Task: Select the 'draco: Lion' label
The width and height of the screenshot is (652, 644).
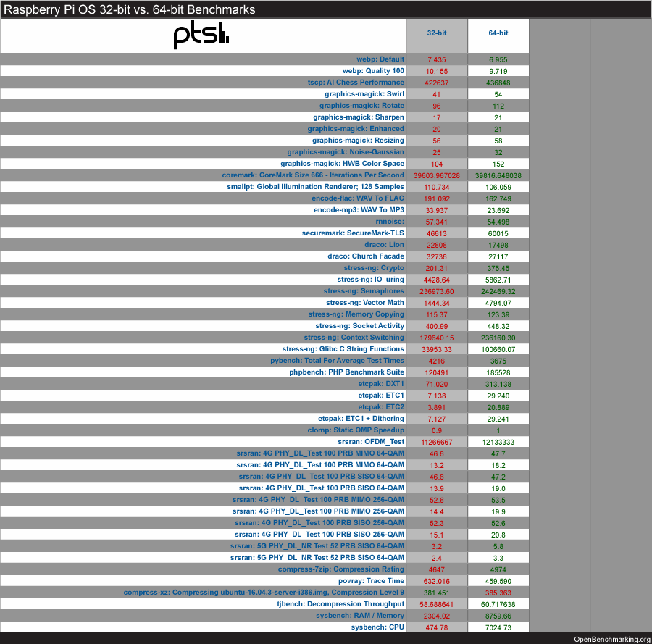Action: tap(384, 244)
